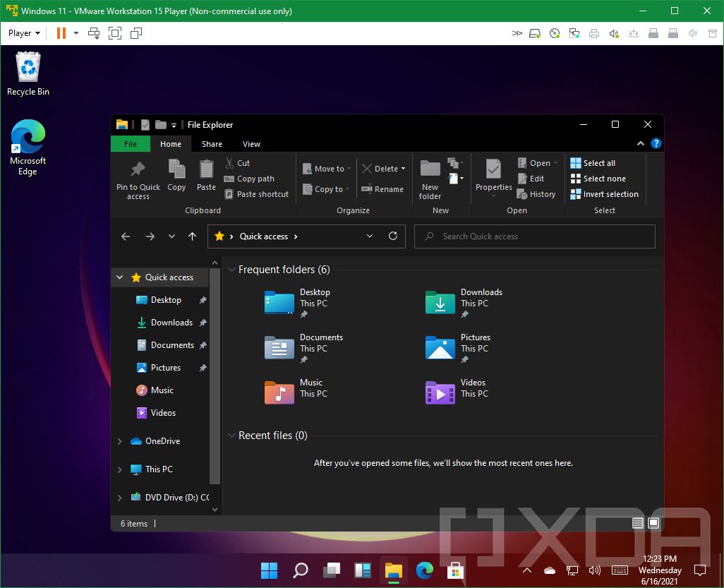This screenshot has height=588, width=724.
Task: Open the File menu
Action: [130, 143]
